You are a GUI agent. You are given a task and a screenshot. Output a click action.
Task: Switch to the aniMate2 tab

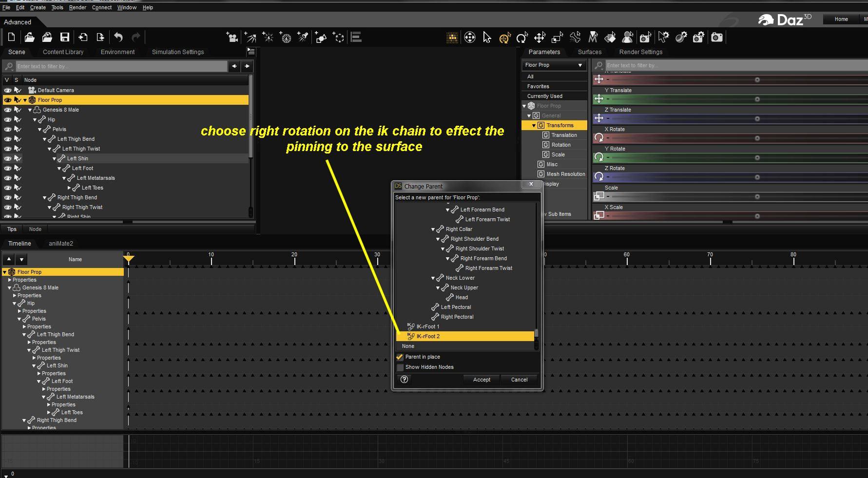[x=61, y=244]
